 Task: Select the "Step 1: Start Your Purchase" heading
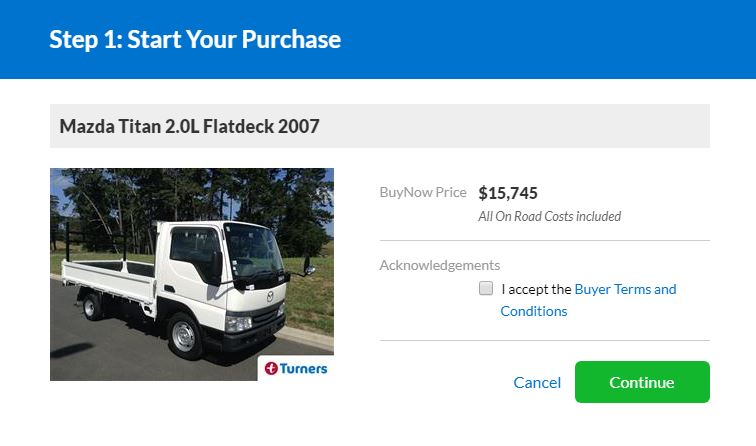click(195, 40)
